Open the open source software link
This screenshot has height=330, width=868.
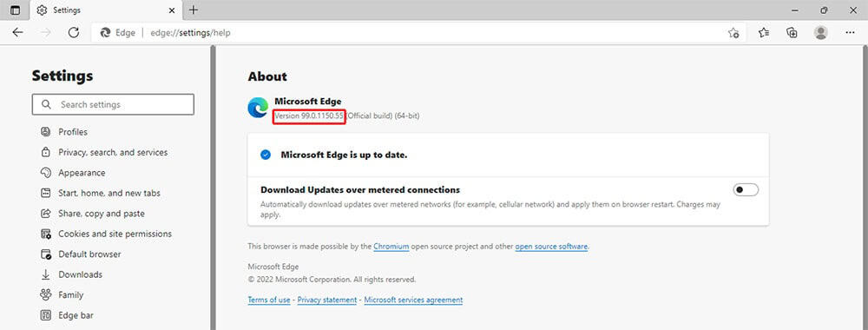point(551,247)
